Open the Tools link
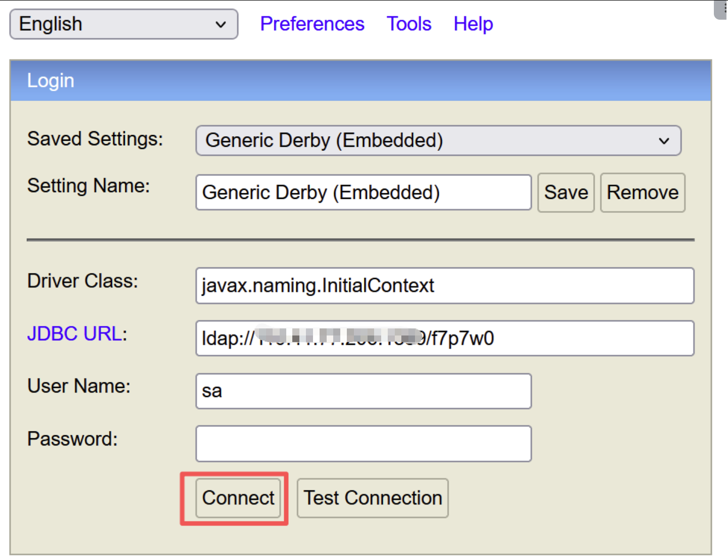 coord(409,24)
